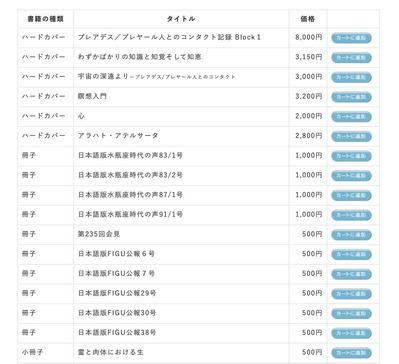This screenshot has height=364, width=399.
Task: Add 宇宙の深遠より book to cart
Action: (351, 77)
